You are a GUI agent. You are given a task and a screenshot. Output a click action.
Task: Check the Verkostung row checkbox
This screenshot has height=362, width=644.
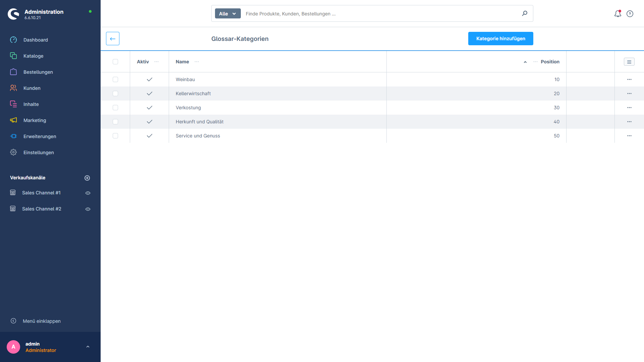click(115, 108)
